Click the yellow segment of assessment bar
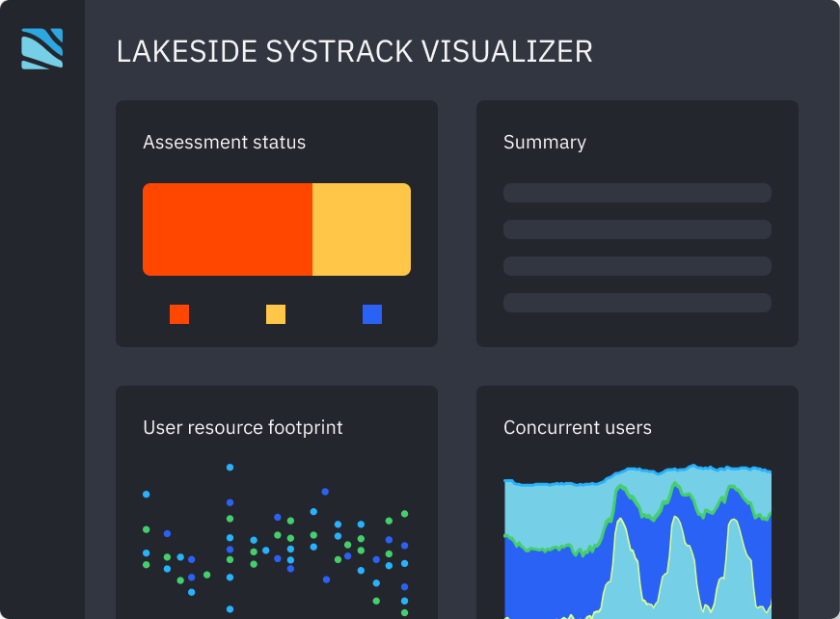Screen dimensions: 840x619 362,229
